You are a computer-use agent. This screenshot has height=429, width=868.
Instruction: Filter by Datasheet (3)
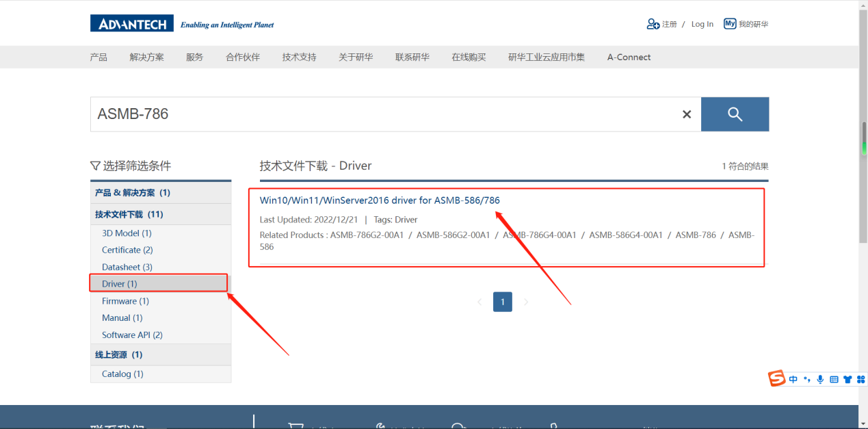click(127, 268)
